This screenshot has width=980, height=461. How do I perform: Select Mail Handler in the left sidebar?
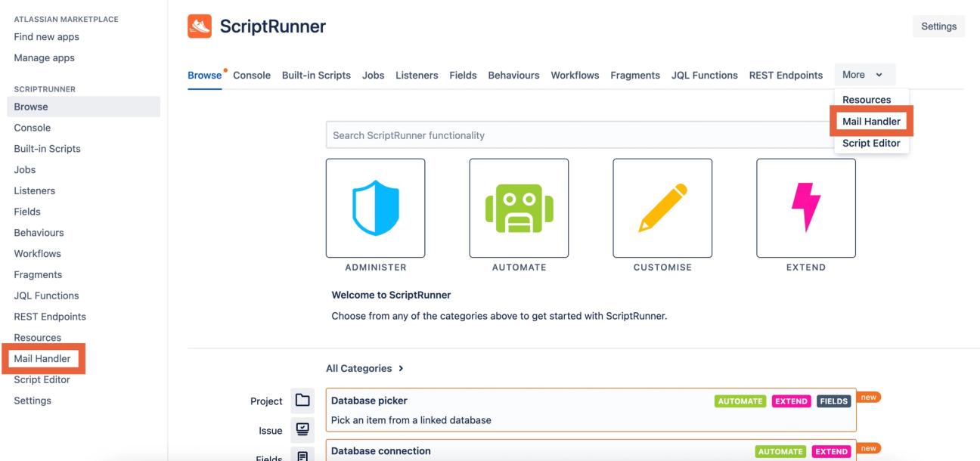(x=42, y=358)
